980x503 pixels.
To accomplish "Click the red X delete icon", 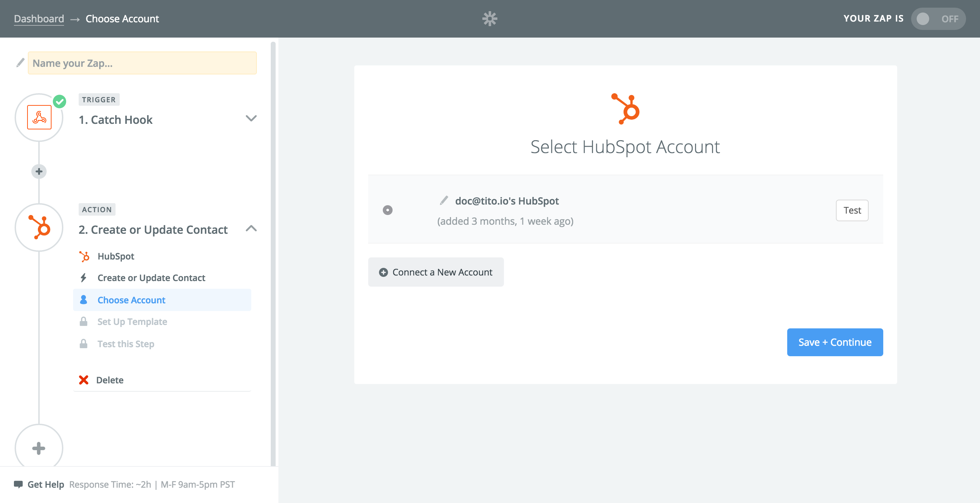I will pyautogui.click(x=84, y=380).
